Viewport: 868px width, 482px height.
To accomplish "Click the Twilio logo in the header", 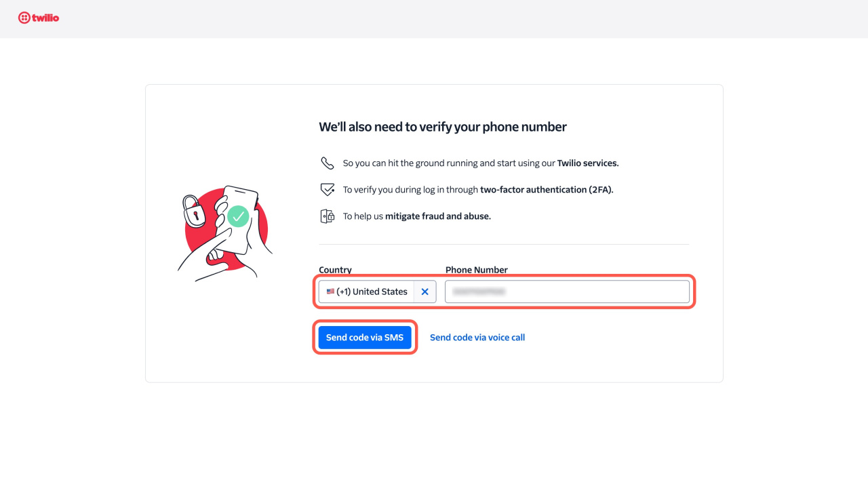I will 39,18.
